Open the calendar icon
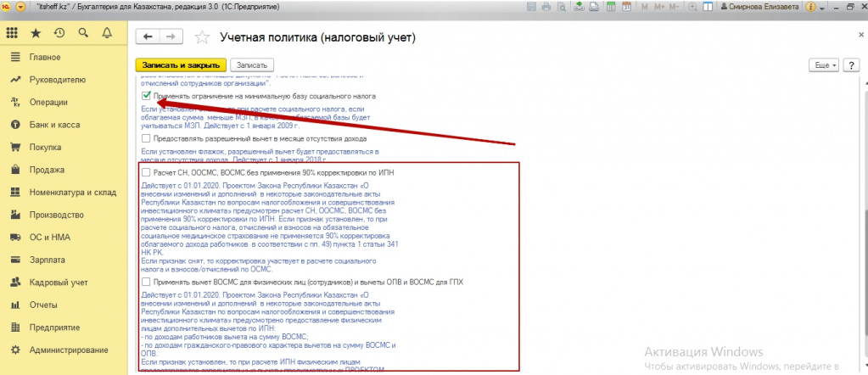 point(627,7)
